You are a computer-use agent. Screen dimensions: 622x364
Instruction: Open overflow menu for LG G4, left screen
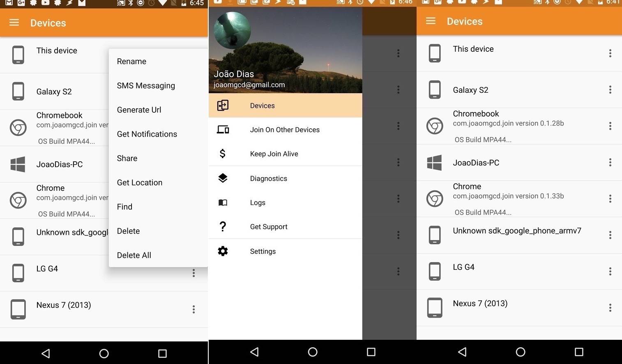[194, 273]
